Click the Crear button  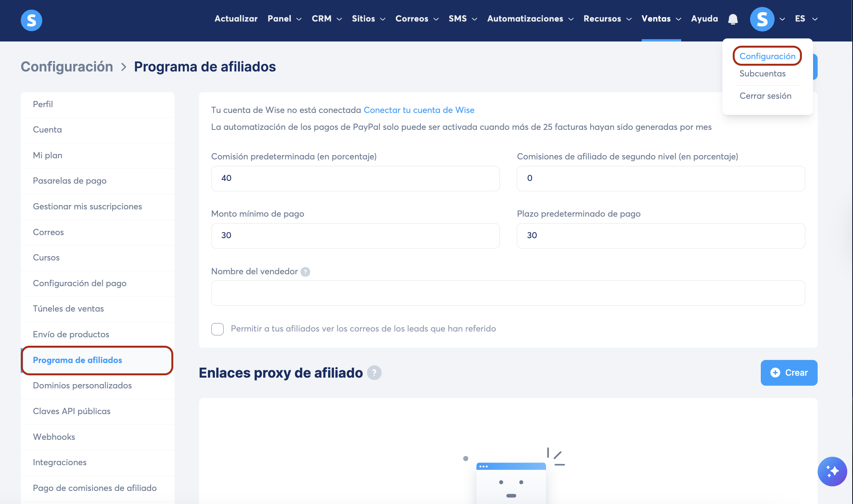pos(789,373)
